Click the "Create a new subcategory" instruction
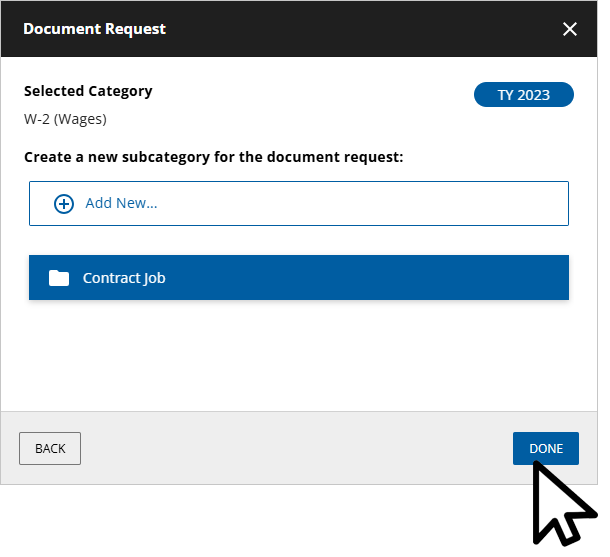The width and height of the screenshot is (610, 557). click(x=213, y=157)
